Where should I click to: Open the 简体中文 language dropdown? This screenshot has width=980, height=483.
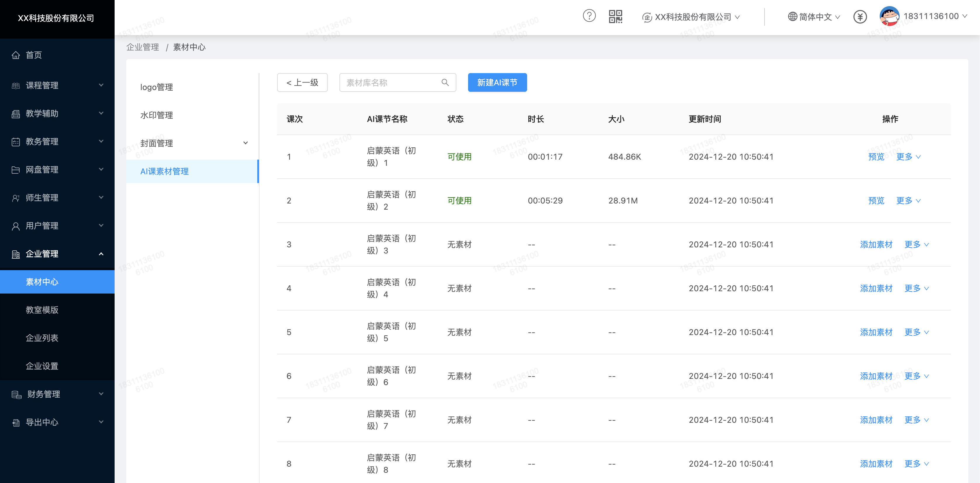coord(815,17)
